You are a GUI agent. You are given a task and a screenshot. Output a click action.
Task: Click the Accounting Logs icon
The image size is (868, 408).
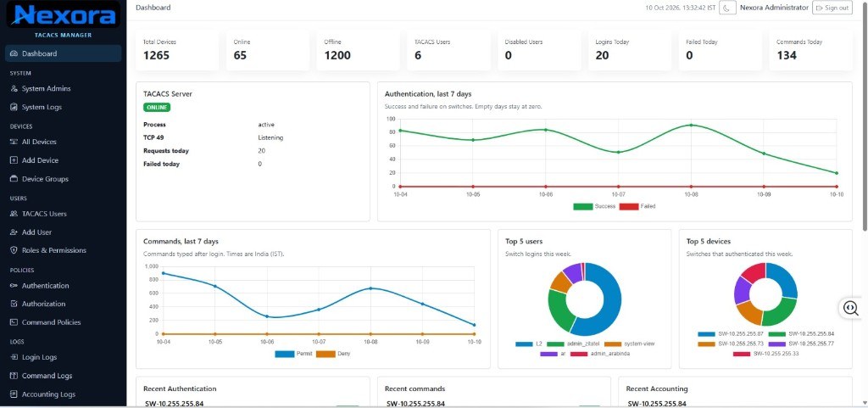14,394
